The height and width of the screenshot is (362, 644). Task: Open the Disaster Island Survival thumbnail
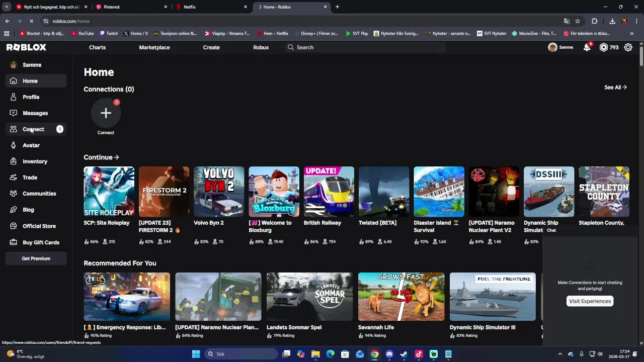pyautogui.click(x=439, y=192)
